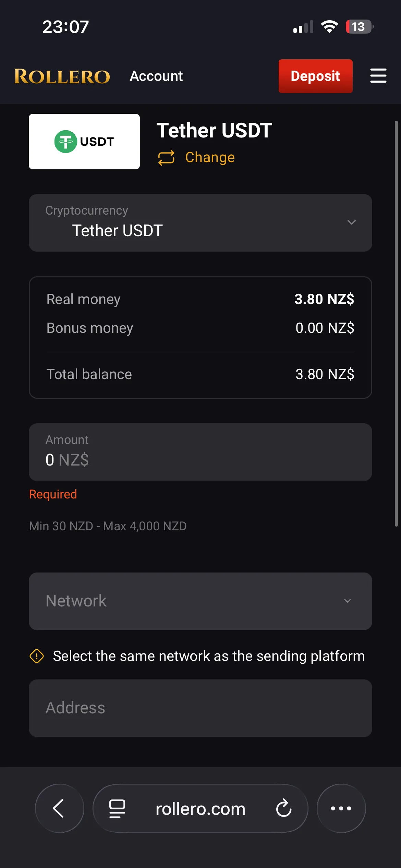Focus the Address input field
This screenshot has height=868, width=401.
point(200,708)
